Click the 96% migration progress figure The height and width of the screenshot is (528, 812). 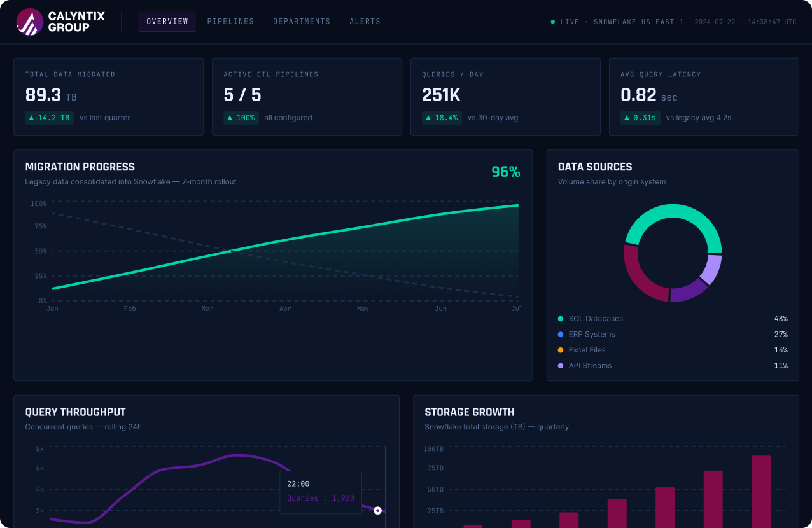(506, 172)
